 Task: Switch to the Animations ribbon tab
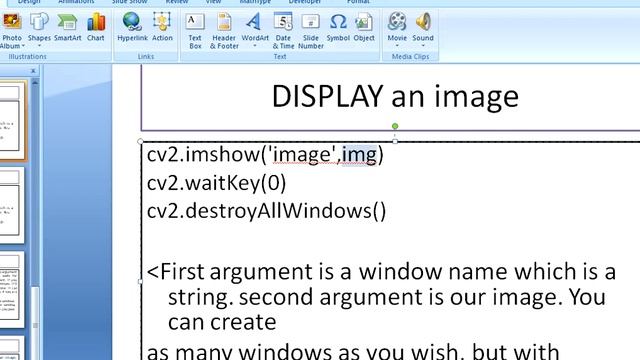[x=76, y=2]
